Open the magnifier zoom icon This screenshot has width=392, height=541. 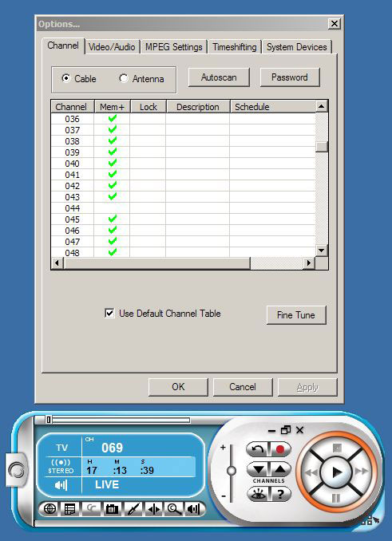(173, 509)
